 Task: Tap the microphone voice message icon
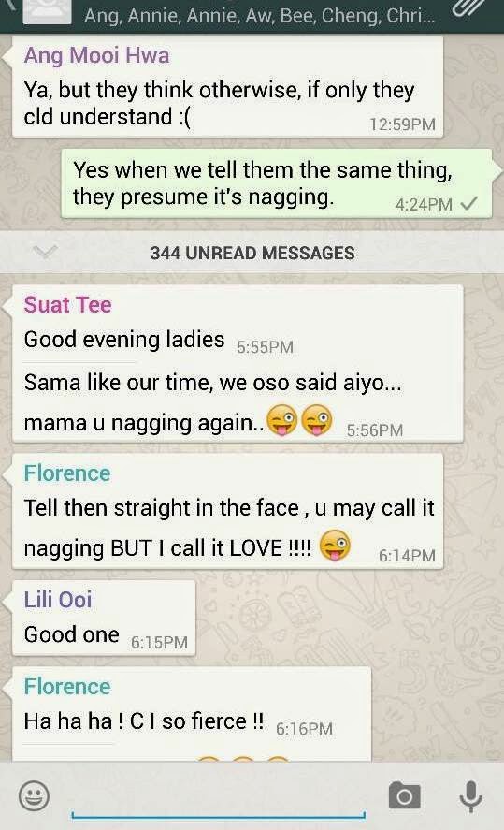click(x=470, y=795)
